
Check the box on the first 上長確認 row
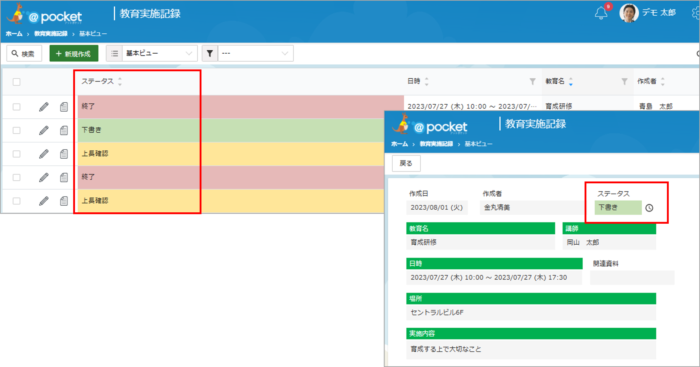click(17, 154)
